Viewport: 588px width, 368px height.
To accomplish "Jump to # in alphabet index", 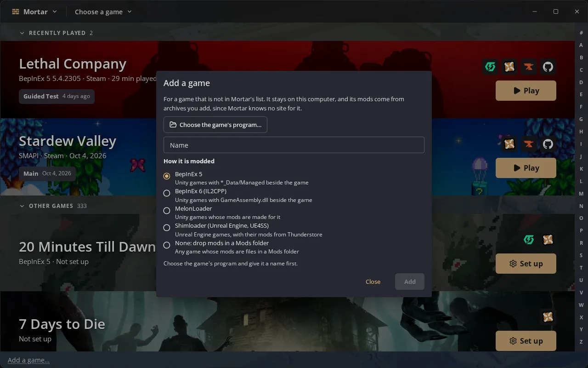I will (581, 33).
